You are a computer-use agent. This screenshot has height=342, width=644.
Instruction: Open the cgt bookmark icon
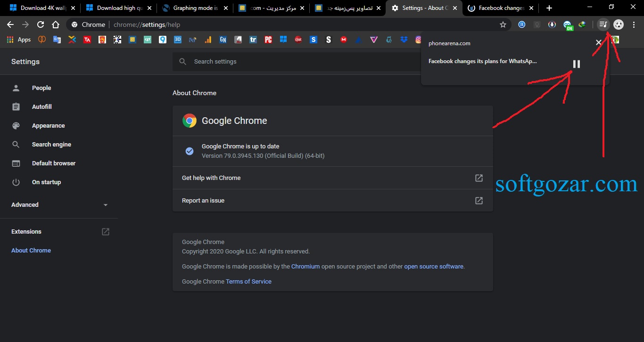coord(148,40)
